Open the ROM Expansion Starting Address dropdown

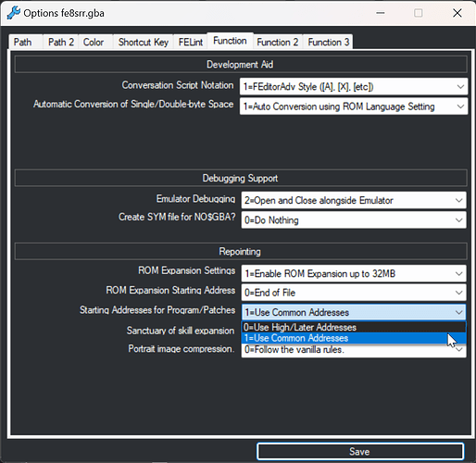tap(354, 293)
